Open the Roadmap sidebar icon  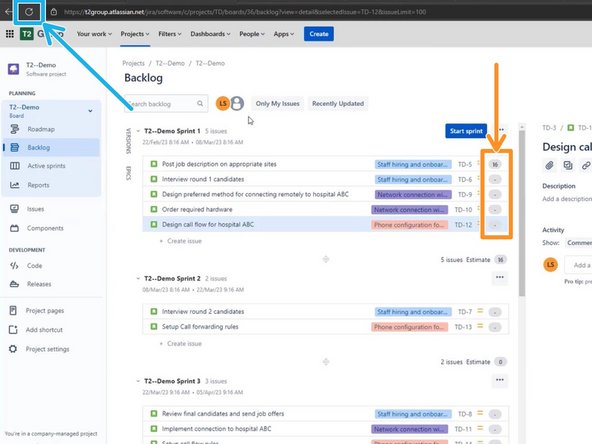tap(15, 129)
